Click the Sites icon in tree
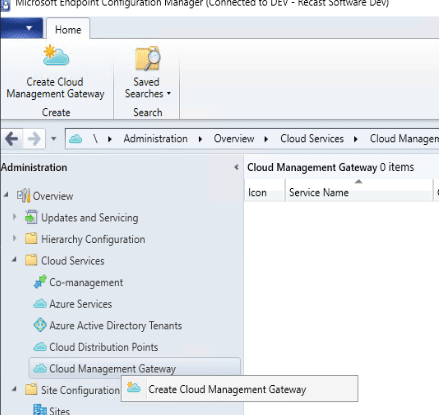This screenshot has height=415, width=439. pos(40,410)
